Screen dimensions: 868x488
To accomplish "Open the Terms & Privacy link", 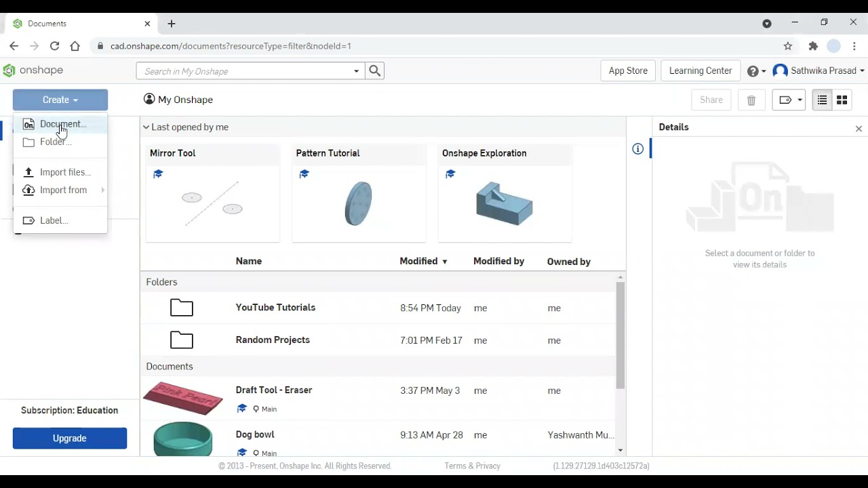I will pos(473,466).
